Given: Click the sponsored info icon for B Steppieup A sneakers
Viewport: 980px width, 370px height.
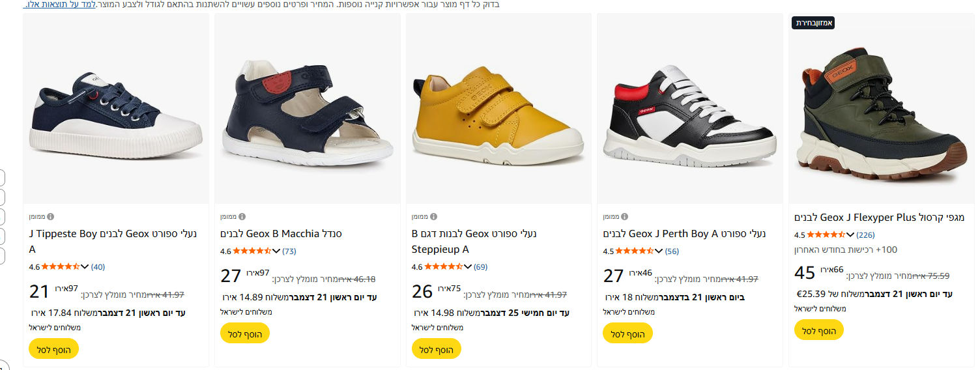Looking at the screenshot, I should click(x=433, y=216).
